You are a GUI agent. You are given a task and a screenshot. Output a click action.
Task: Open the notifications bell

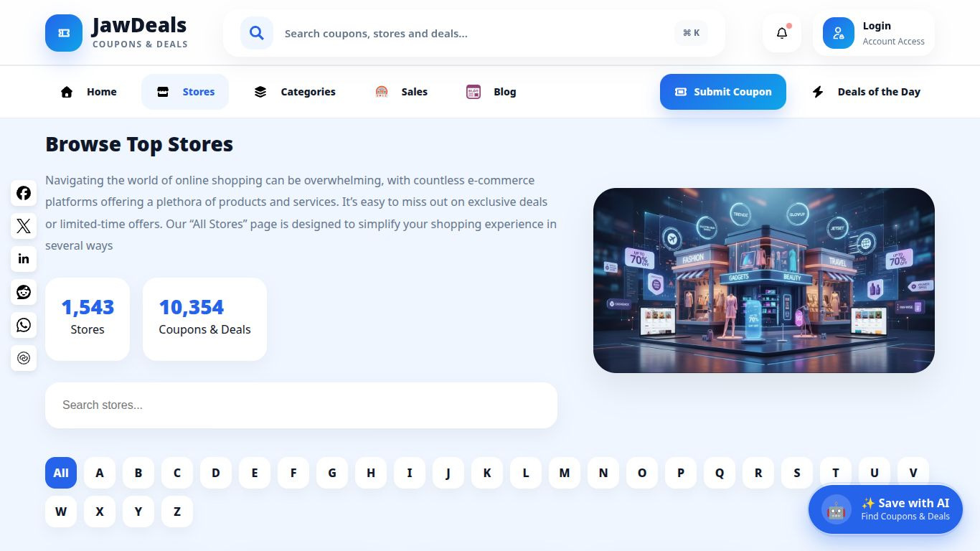point(782,33)
